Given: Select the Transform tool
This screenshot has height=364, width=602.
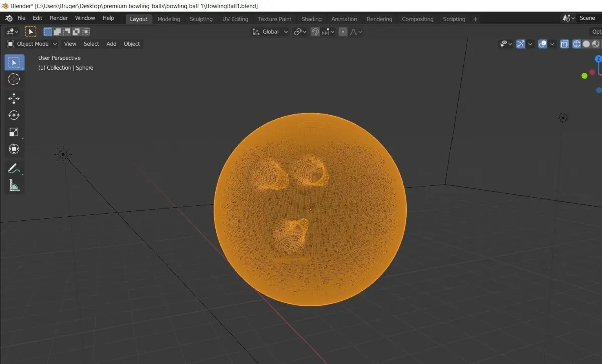Looking at the screenshot, I should [x=14, y=149].
